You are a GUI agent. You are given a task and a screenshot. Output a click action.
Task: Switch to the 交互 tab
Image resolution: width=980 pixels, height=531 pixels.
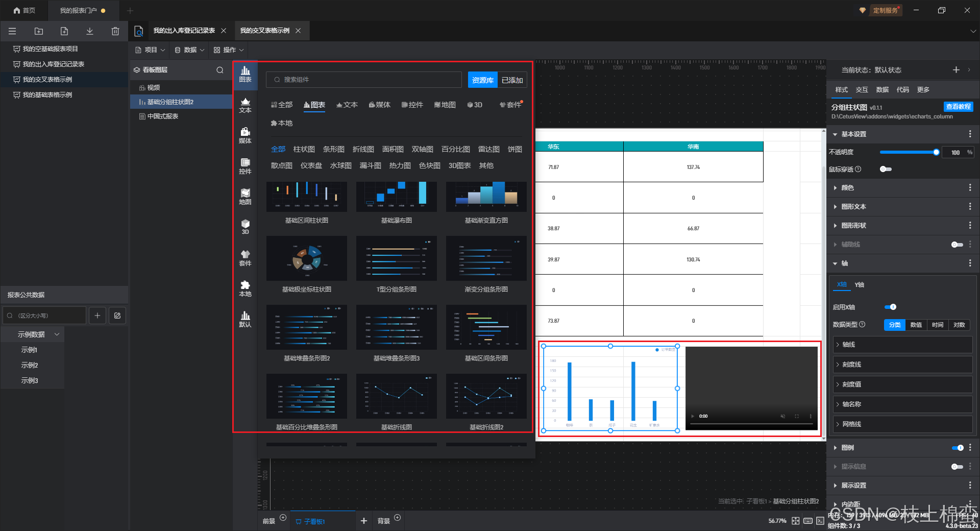(862, 90)
